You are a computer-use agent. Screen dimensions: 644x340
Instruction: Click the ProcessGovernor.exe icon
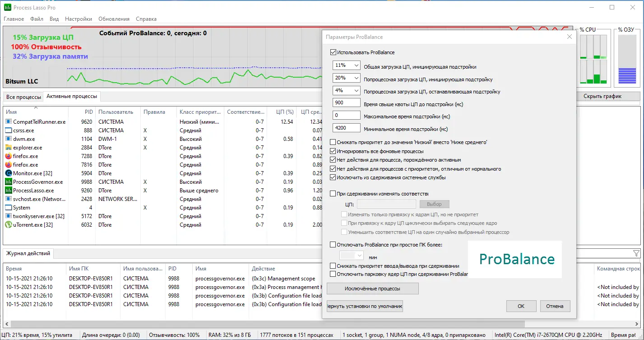pyautogui.click(x=9, y=182)
